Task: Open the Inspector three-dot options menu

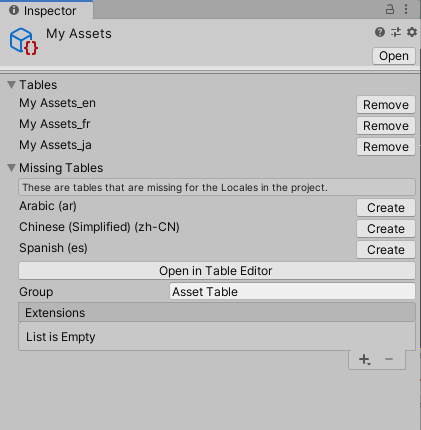Action: pyautogui.click(x=406, y=9)
